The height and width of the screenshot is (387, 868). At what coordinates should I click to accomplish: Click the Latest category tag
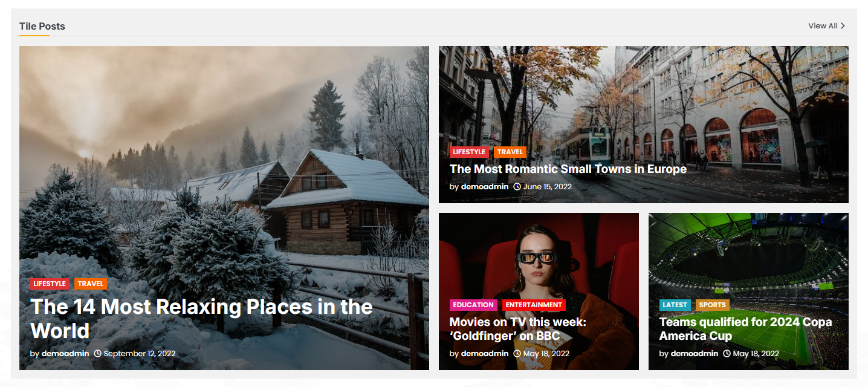(x=675, y=305)
